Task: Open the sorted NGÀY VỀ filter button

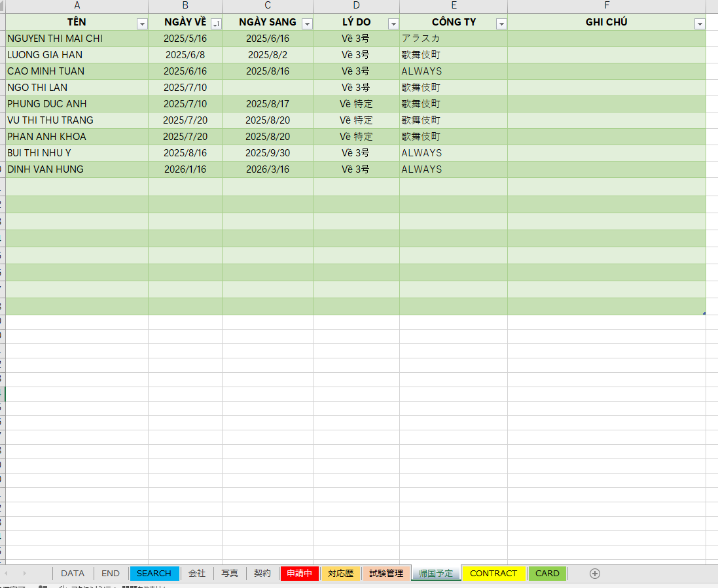Action: pos(216,24)
